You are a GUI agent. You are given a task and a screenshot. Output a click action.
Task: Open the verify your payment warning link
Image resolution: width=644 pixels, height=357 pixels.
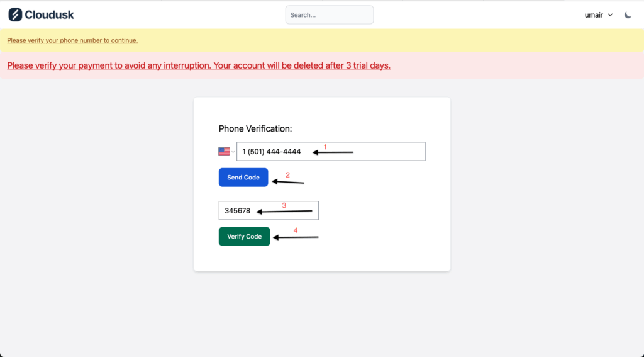tap(199, 65)
